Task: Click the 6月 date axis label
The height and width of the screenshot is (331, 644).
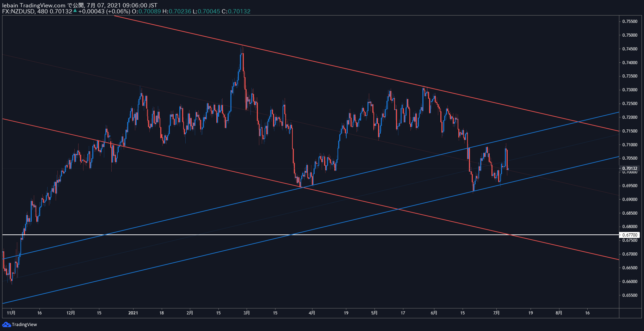Action: coord(434,313)
